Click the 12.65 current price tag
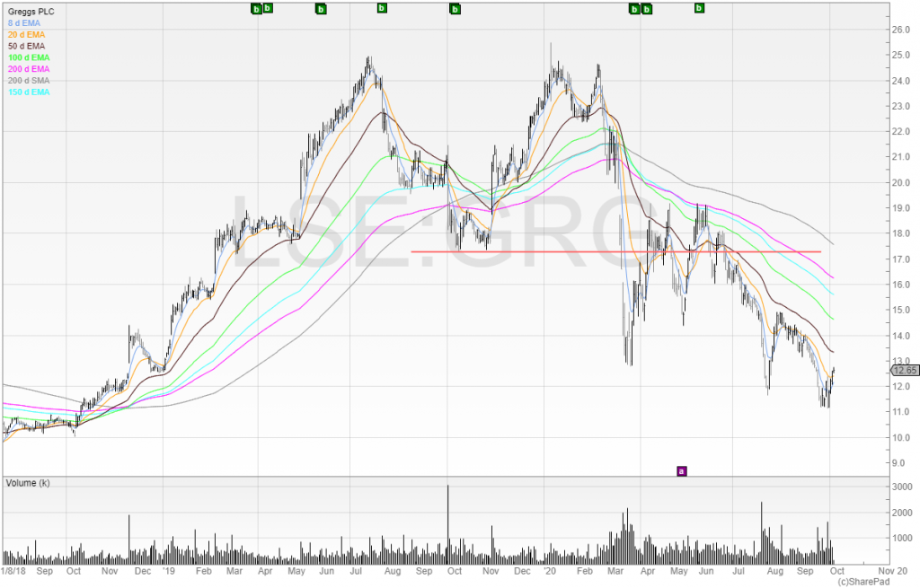The image size is (920, 588). pyautogui.click(x=903, y=369)
